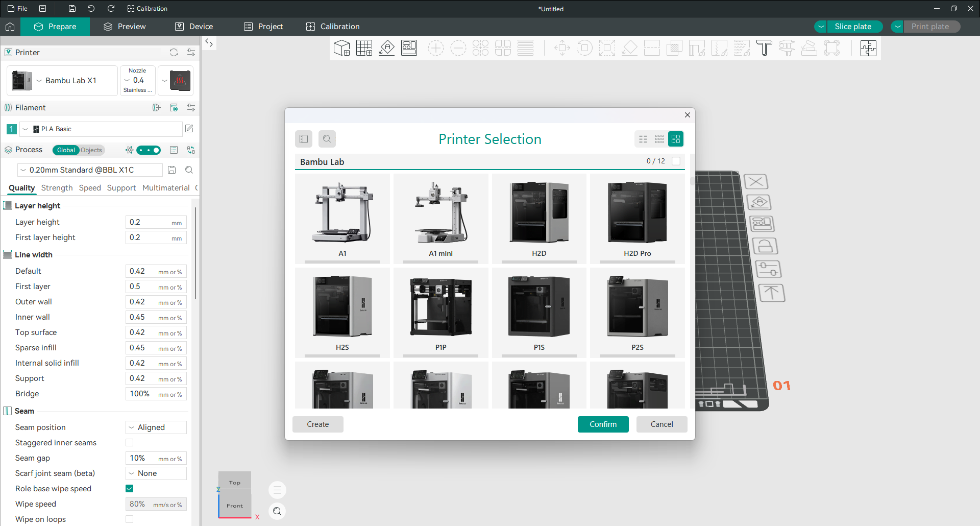This screenshot has width=980, height=526.
Task: Select the Global process scope
Action: click(x=66, y=150)
